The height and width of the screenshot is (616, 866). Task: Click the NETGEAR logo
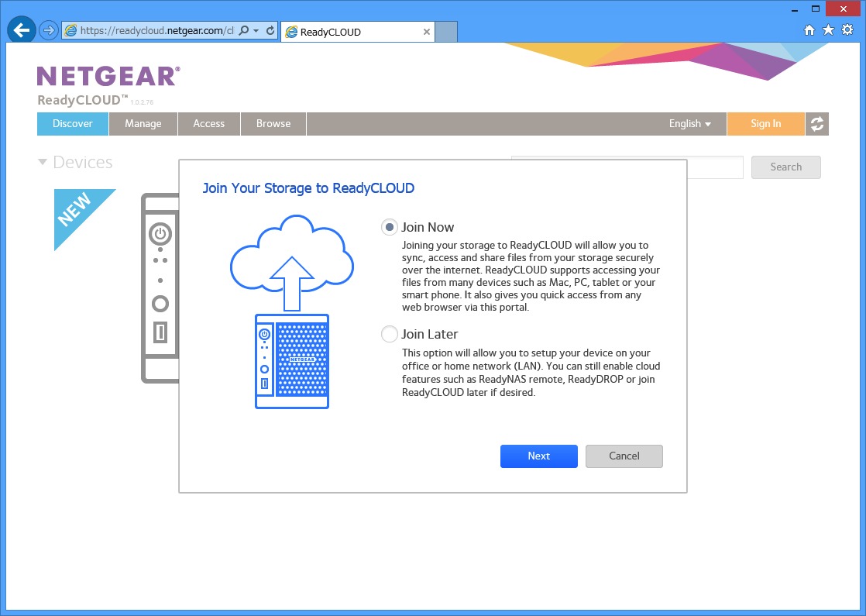click(108, 76)
